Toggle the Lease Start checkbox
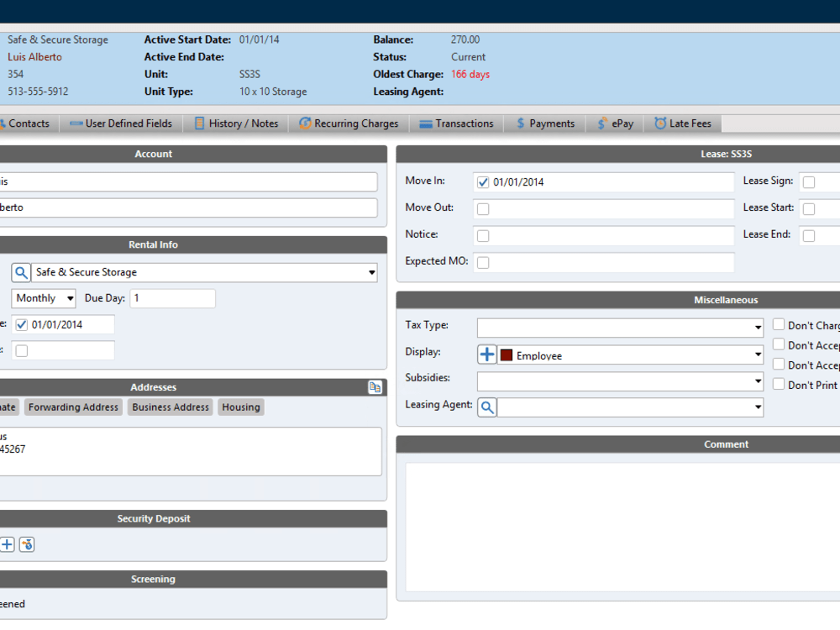This screenshot has height=630, width=840. point(809,209)
